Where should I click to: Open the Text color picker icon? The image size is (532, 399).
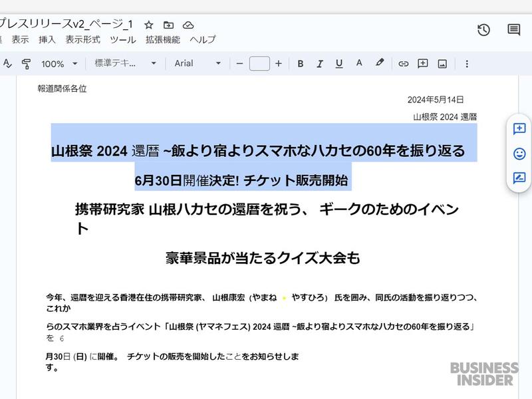pyautogui.click(x=359, y=64)
